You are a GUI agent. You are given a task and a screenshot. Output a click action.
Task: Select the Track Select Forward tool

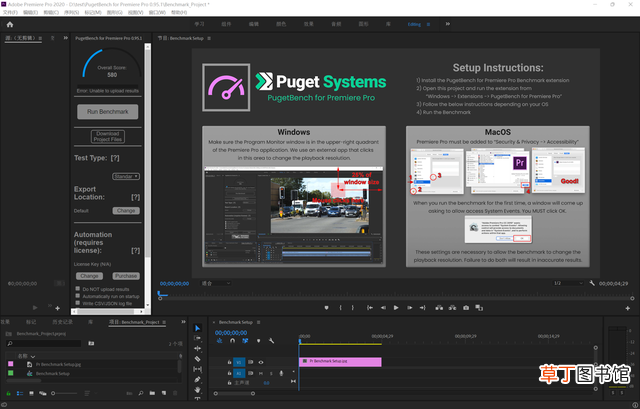198,338
